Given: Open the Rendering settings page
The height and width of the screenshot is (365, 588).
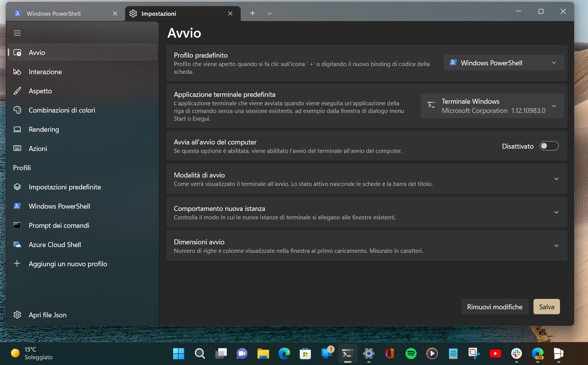Looking at the screenshot, I should 83,129.
